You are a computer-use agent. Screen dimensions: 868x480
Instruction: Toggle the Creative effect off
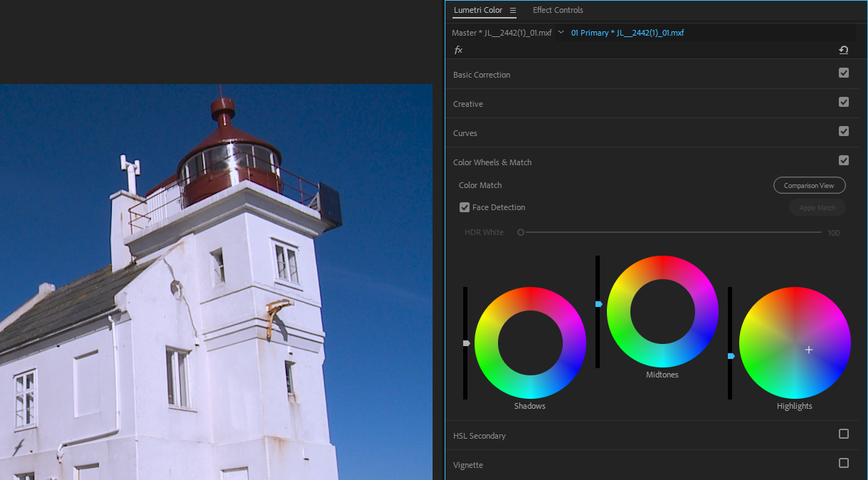844,102
